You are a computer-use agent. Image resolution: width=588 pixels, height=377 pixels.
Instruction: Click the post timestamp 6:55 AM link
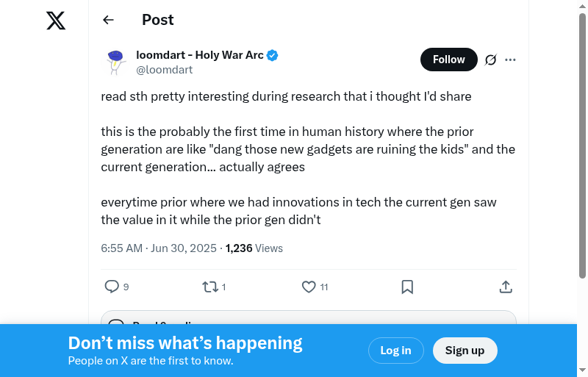(121, 248)
